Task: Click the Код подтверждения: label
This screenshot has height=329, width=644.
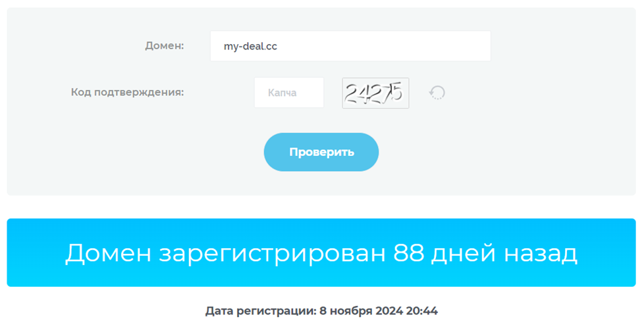Action: tap(127, 92)
